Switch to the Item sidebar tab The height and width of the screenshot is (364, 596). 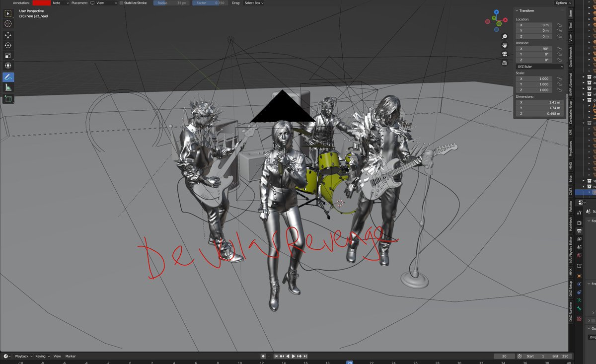click(x=570, y=13)
